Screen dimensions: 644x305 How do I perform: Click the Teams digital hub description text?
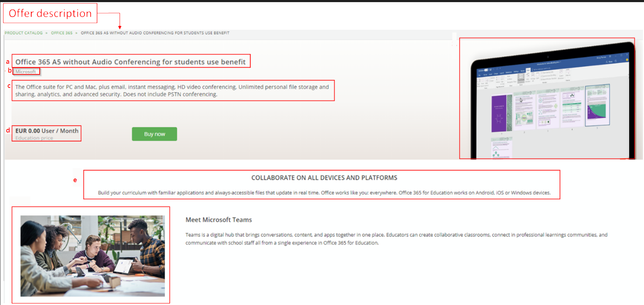[x=397, y=239]
